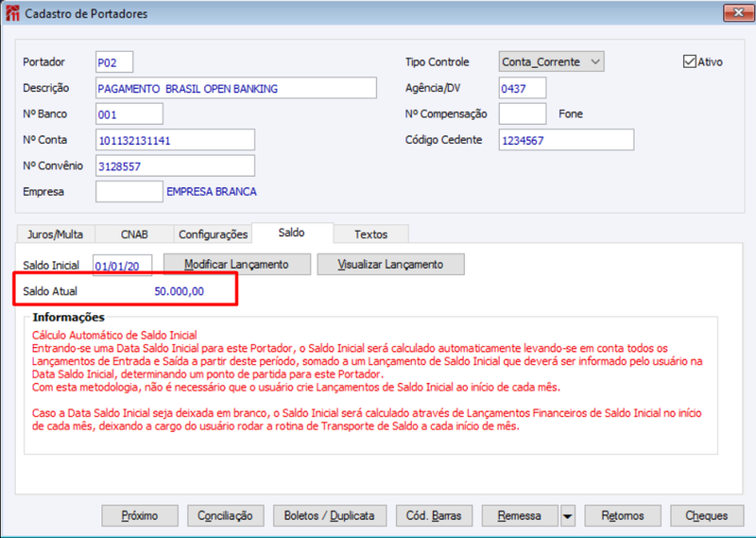Screen dimensions: 756x538
Task: Click the Nº Conta field
Action: [x=175, y=141]
